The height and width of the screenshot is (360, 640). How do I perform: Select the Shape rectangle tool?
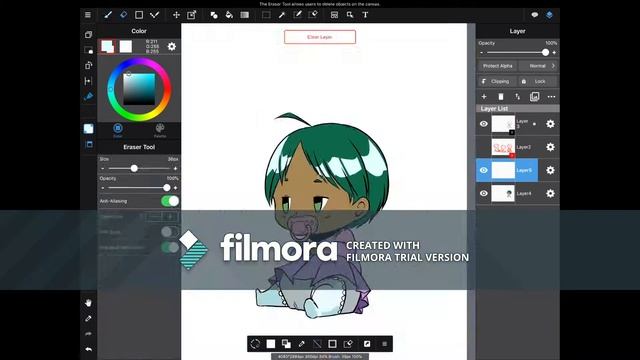click(x=139, y=15)
